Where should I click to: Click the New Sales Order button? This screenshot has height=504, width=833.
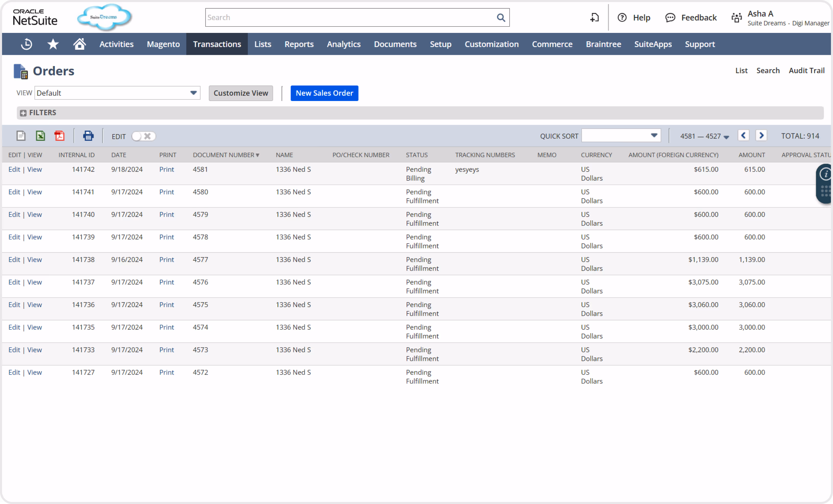324,93
